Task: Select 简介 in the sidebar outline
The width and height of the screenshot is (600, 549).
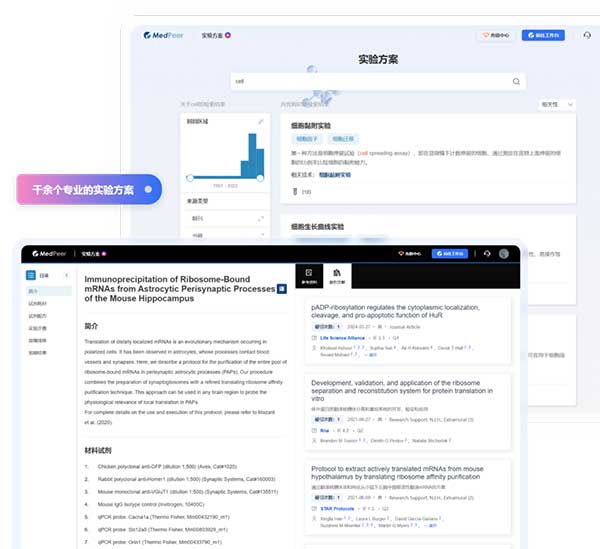Action: 33,290
